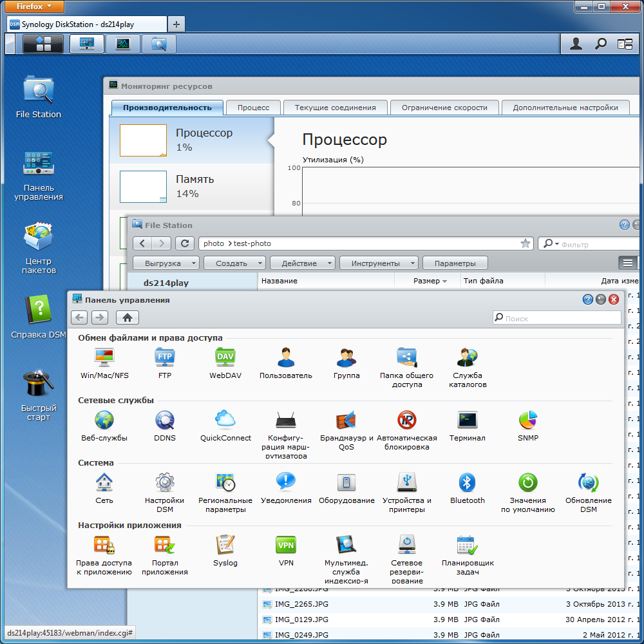644x644 pixels.
Task: Open the Группа (Group) settings
Action: [x=346, y=363]
